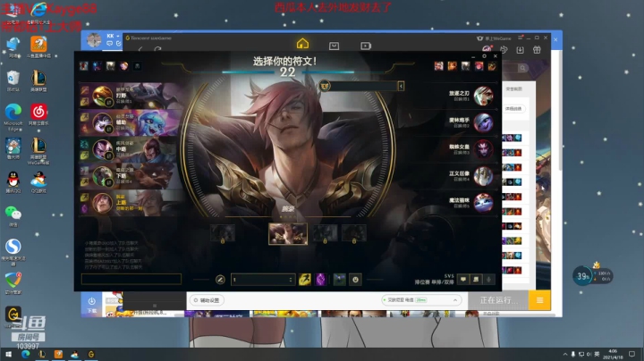Click the search icon in WeGame side panel
644x361 pixels.
pyautogui.click(x=522, y=68)
